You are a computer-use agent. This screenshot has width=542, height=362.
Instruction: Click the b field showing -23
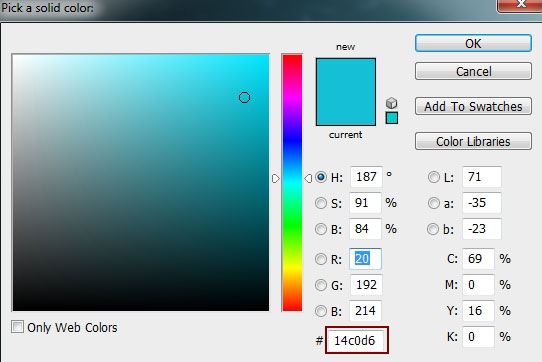482,229
